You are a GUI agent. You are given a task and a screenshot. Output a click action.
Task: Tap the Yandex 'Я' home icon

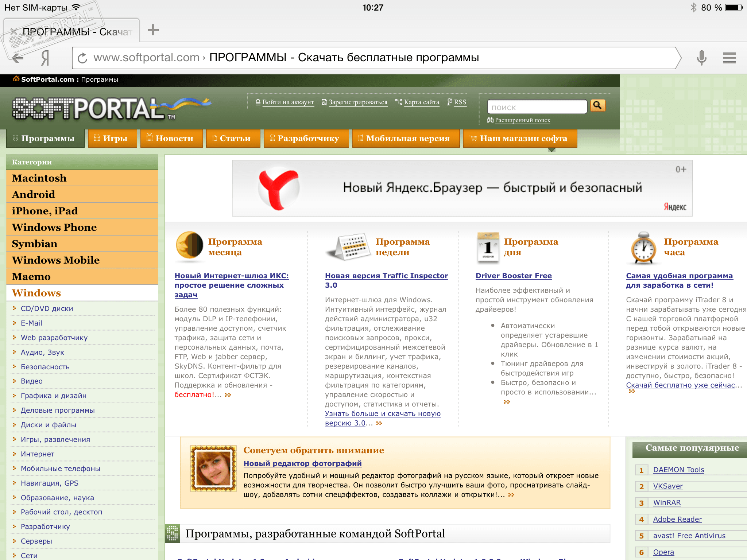tap(45, 58)
